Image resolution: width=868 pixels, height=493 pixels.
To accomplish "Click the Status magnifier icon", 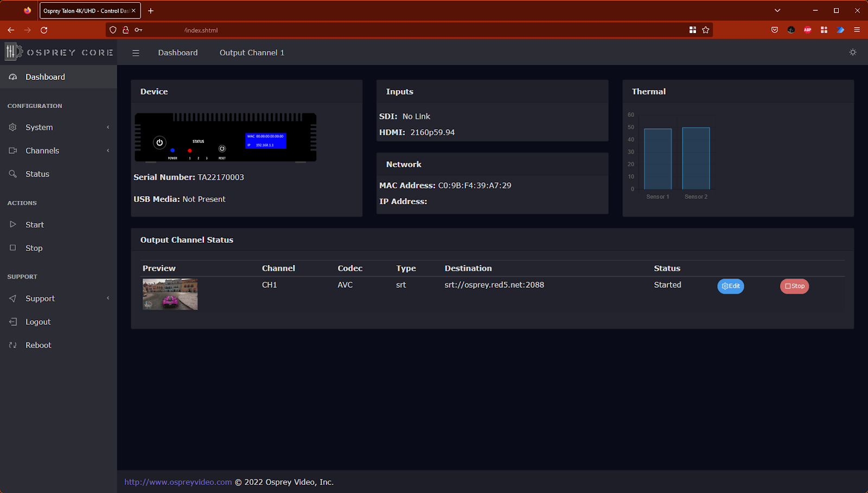I will 13,174.
